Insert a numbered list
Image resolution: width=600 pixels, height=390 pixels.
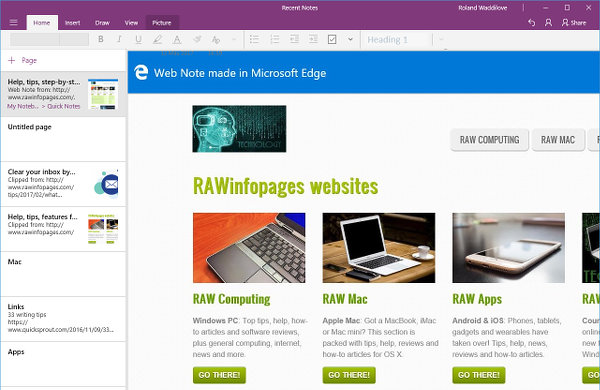pos(274,39)
